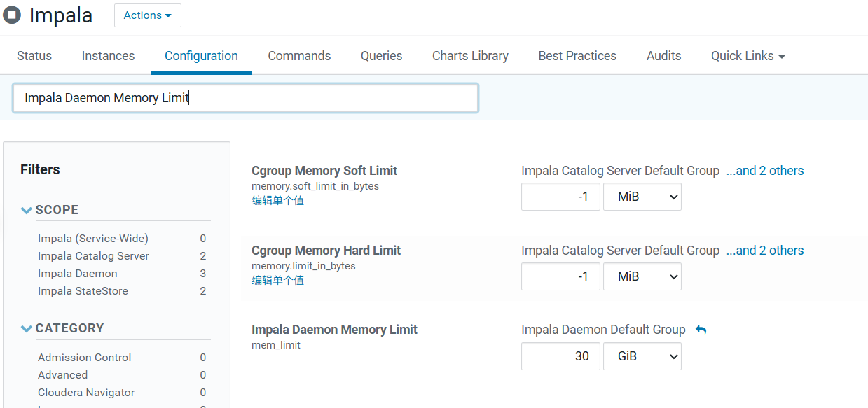This screenshot has width=868, height=408.
Task: Open unit dropdown for Cgroup Memory Hard Limit
Action: [x=642, y=277]
